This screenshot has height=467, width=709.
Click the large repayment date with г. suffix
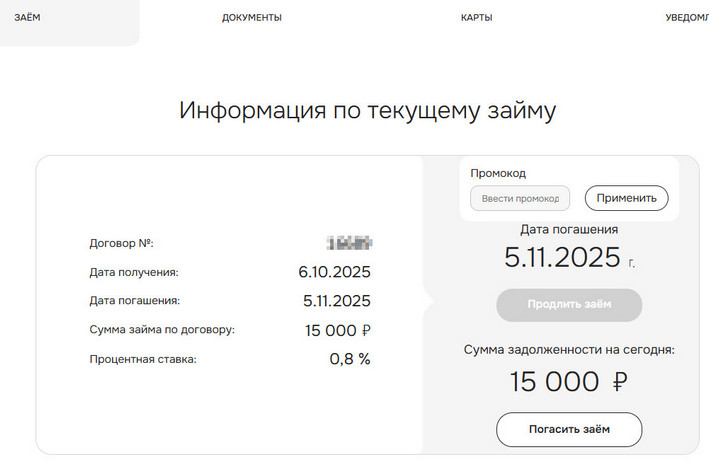(x=562, y=258)
